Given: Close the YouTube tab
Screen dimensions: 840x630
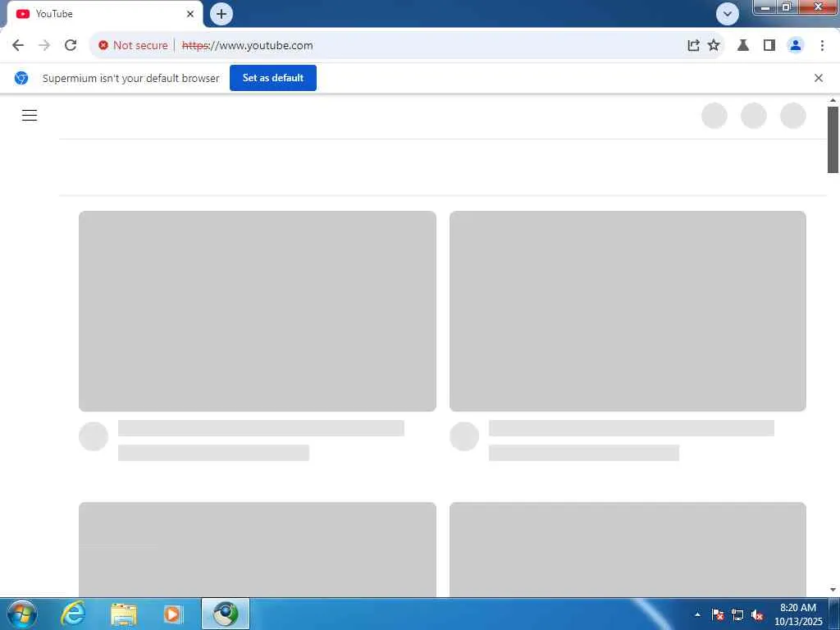Looking at the screenshot, I should point(190,14).
